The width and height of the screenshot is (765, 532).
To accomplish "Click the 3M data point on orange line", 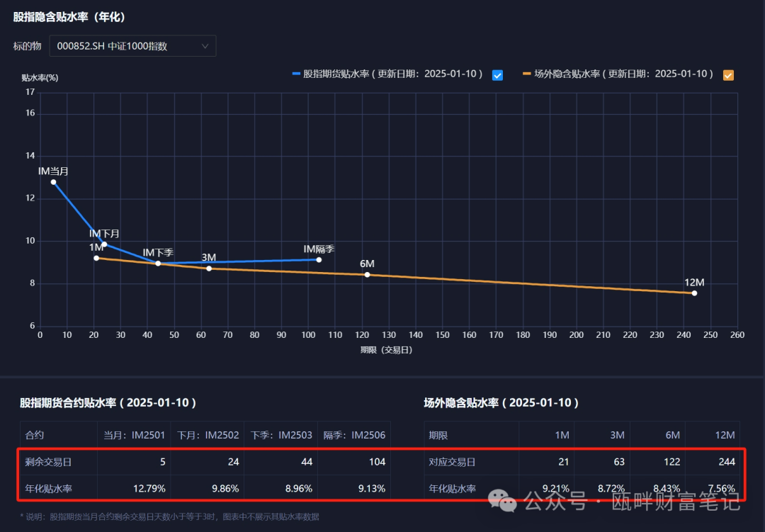I will pyautogui.click(x=209, y=268).
